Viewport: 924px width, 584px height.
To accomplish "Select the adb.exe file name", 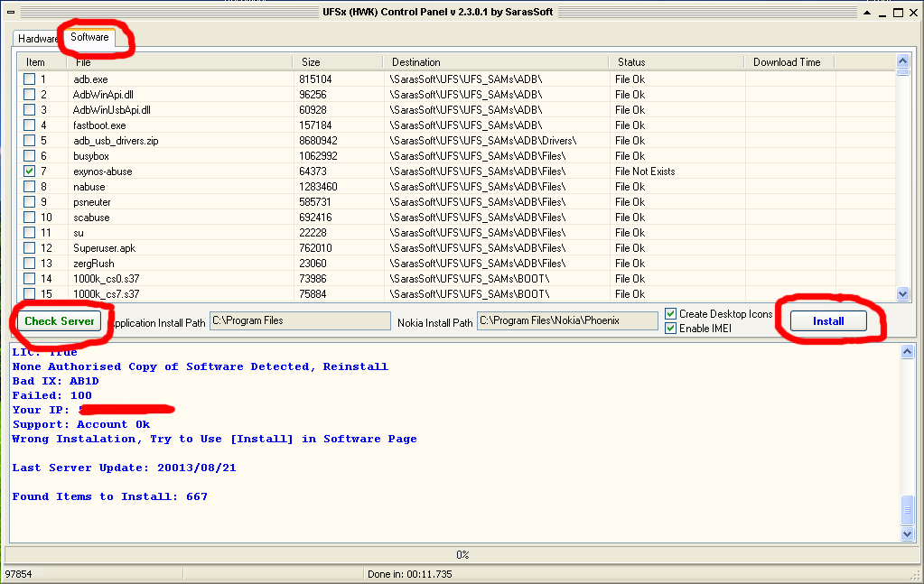I will coord(90,79).
